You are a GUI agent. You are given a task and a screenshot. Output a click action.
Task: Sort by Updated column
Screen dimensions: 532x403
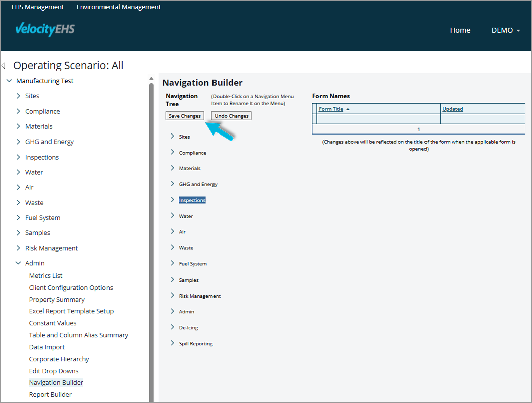tap(452, 109)
